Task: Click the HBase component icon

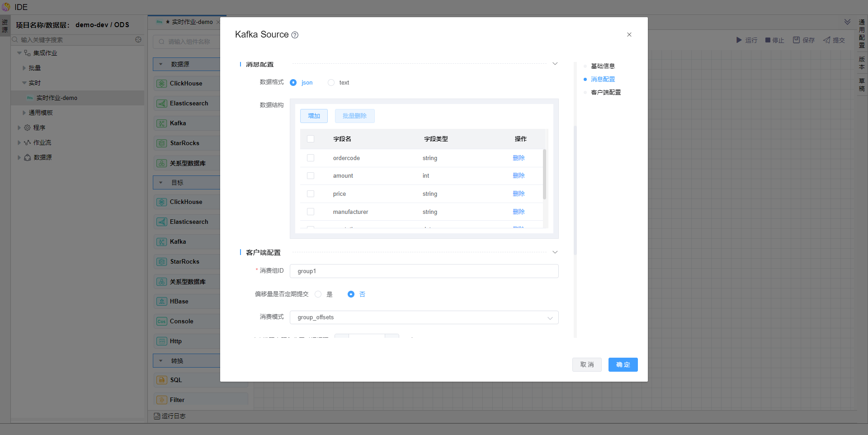Action: pos(161,302)
